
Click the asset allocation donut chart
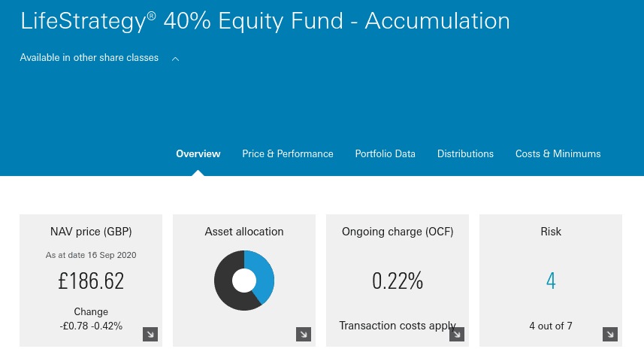[x=244, y=281]
